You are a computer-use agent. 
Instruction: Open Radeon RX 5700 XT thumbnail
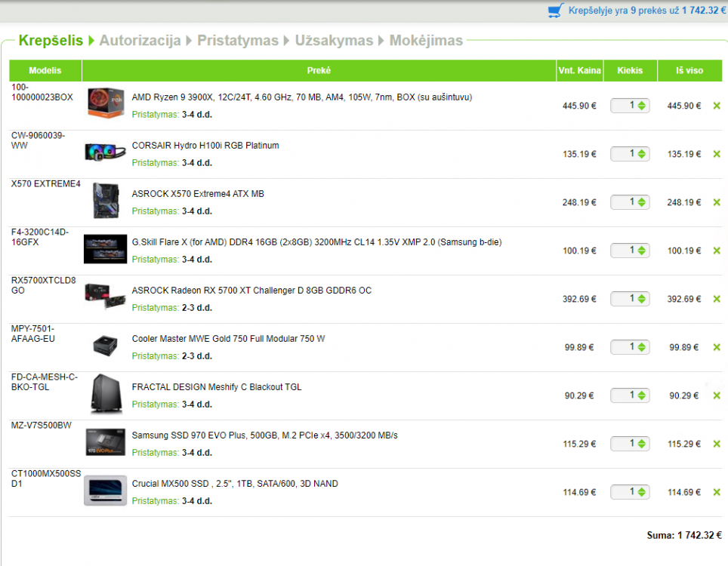106,296
